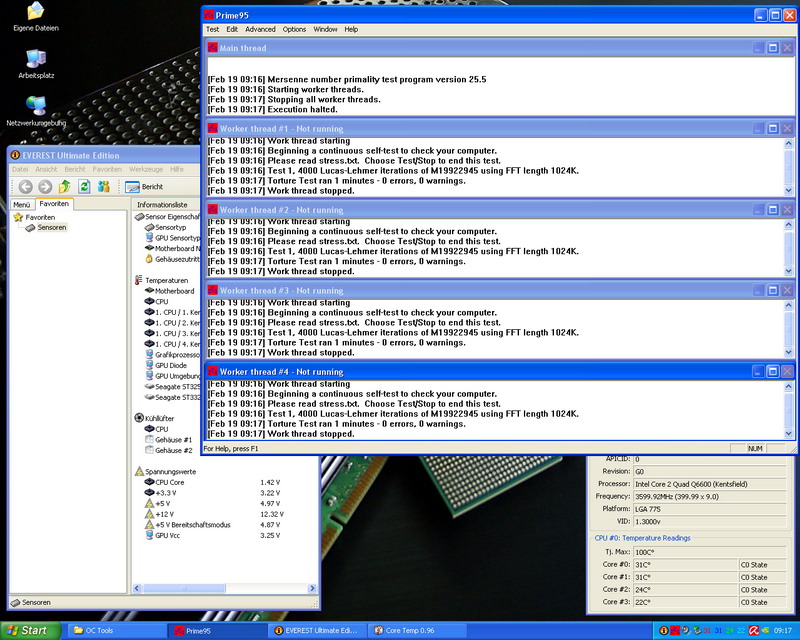Click the Avira umbrella tray icon
The width and height of the screenshot is (800, 640).
pos(754,631)
